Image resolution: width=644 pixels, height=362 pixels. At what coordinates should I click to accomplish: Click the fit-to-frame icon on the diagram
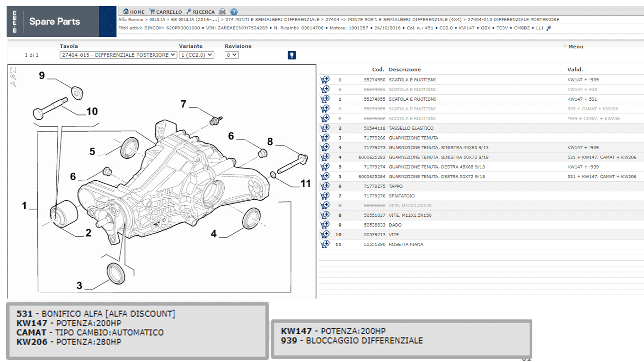[x=13, y=70]
